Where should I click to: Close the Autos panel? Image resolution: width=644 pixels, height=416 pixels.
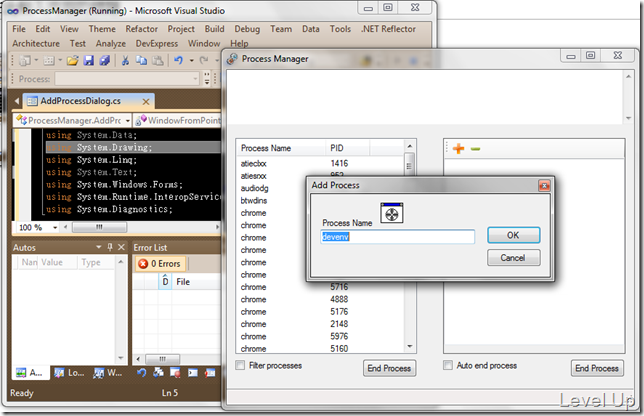point(121,247)
